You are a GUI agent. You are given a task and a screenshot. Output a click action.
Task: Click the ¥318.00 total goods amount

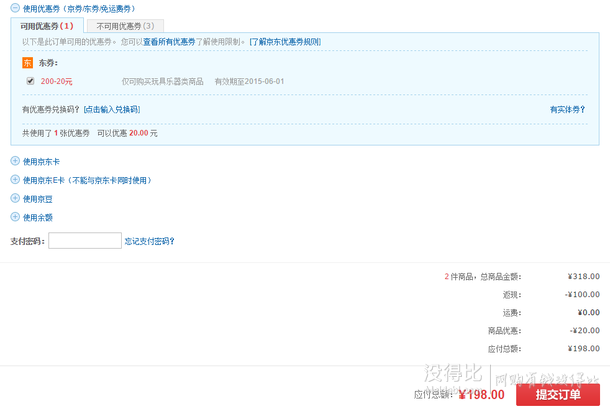click(x=584, y=276)
